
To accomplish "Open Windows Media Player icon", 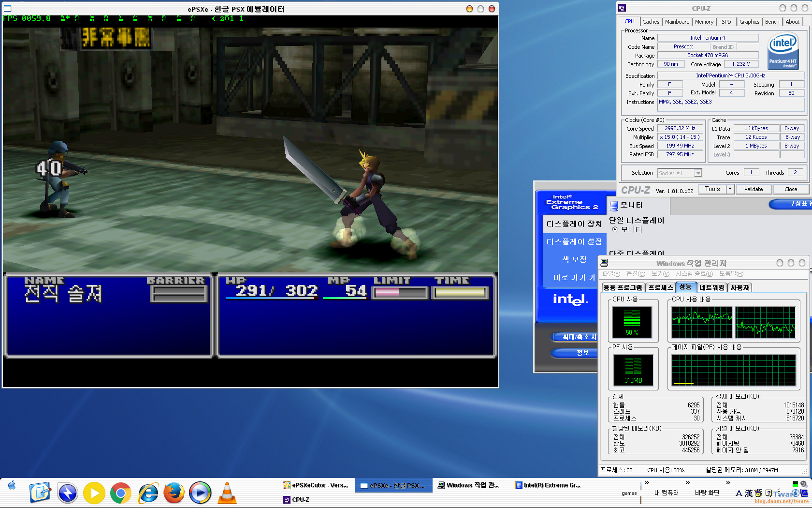I will tap(200, 493).
